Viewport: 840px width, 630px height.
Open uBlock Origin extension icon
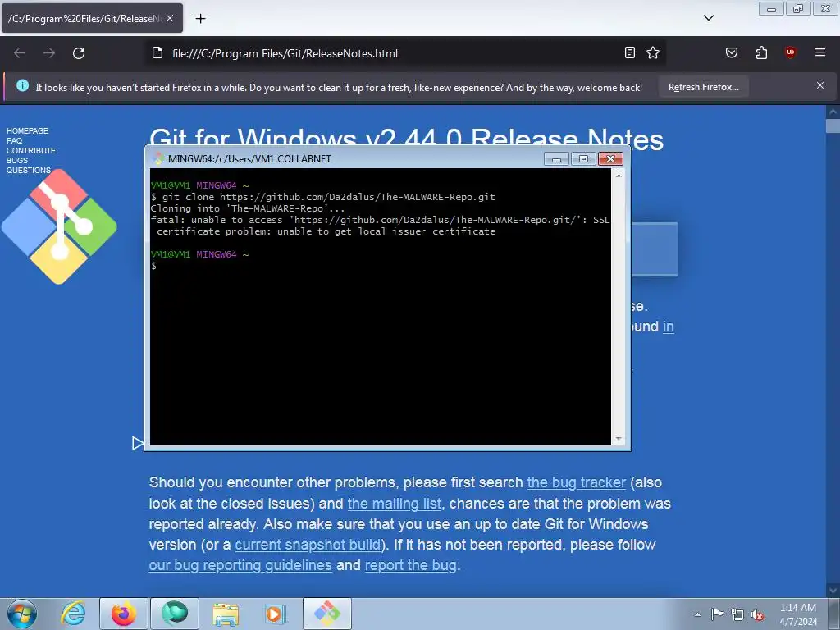pos(790,52)
